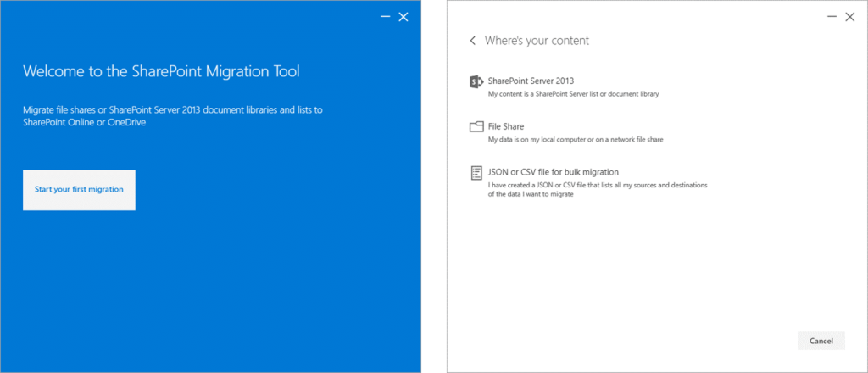868x373 pixels.
Task: Choose SharePoint Server 2013 option title
Action: [531, 81]
